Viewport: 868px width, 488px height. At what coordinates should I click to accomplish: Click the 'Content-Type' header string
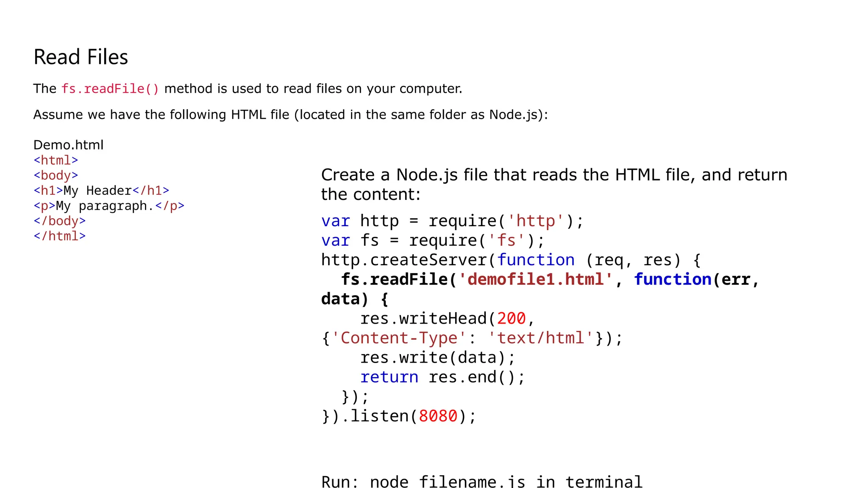click(x=399, y=338)
